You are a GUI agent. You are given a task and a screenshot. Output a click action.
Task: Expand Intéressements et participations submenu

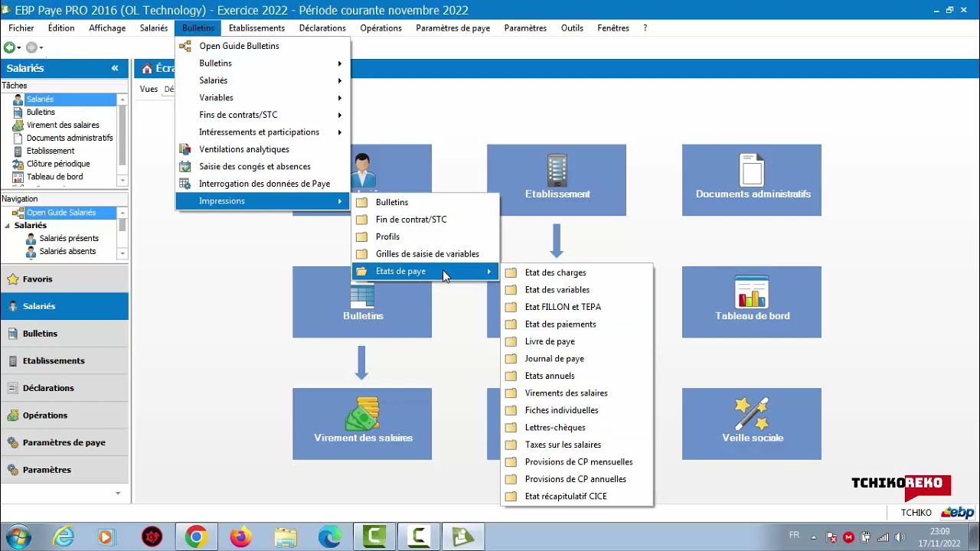(339, 132)
